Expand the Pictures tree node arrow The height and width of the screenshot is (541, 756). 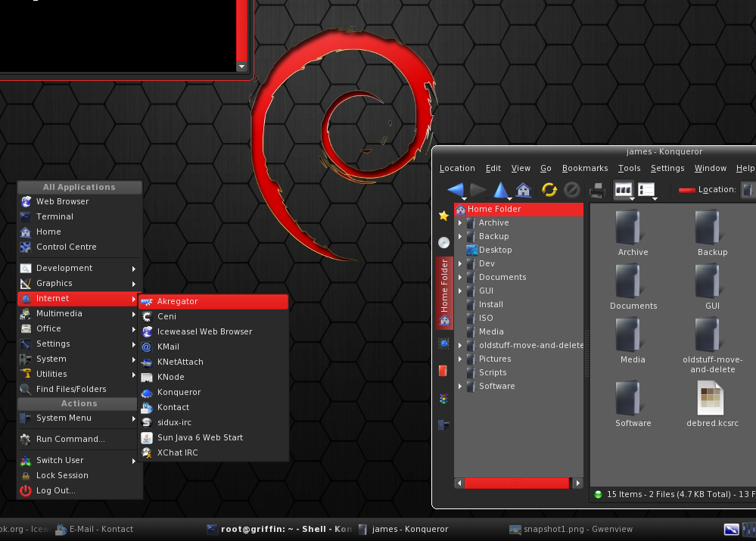(x=460, y=359)
